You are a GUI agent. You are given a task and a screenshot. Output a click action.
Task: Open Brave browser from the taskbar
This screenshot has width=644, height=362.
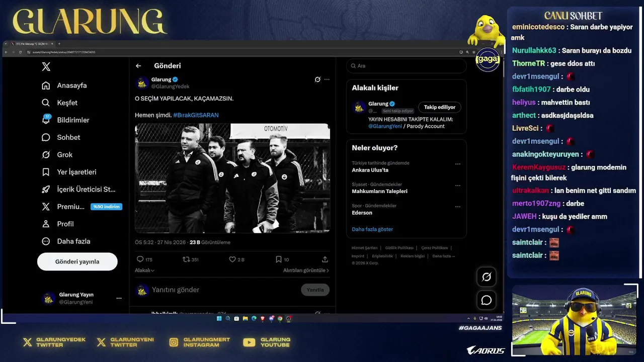pos(263,318)
